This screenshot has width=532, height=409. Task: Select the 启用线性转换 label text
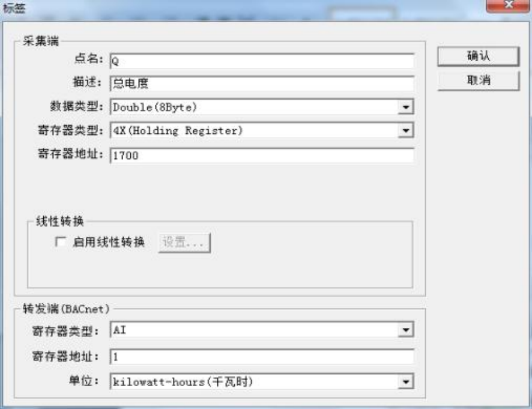tap(109, 242)
